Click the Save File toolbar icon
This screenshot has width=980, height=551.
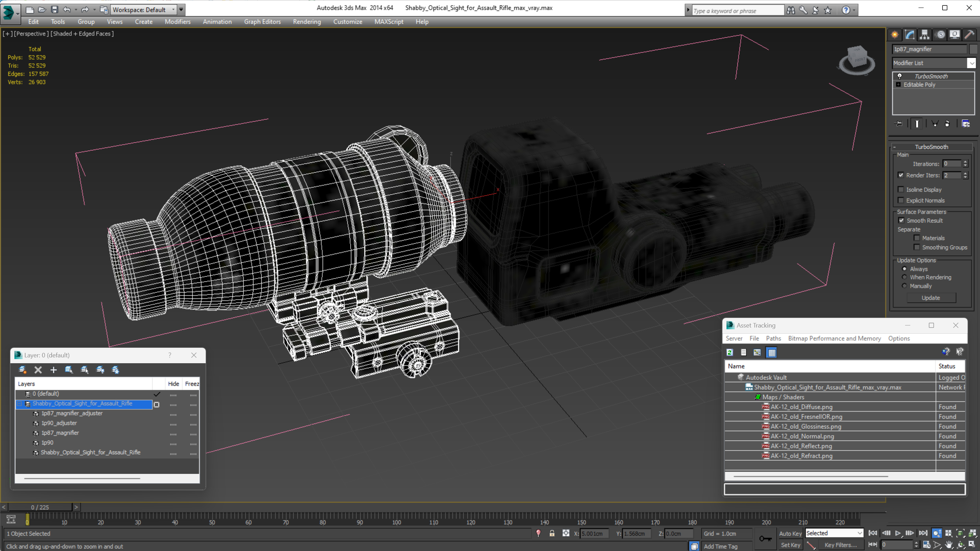54,10
